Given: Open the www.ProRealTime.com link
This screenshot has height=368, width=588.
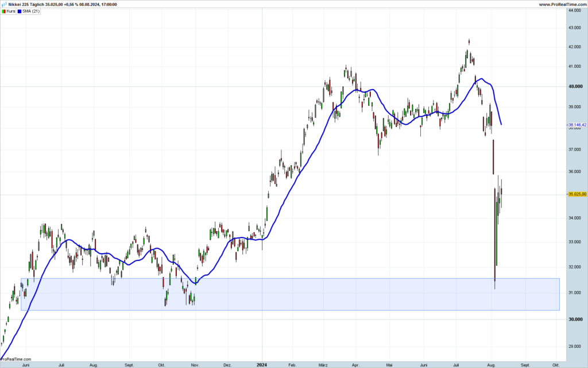Looking at the screenshot, I should [563, 5].
